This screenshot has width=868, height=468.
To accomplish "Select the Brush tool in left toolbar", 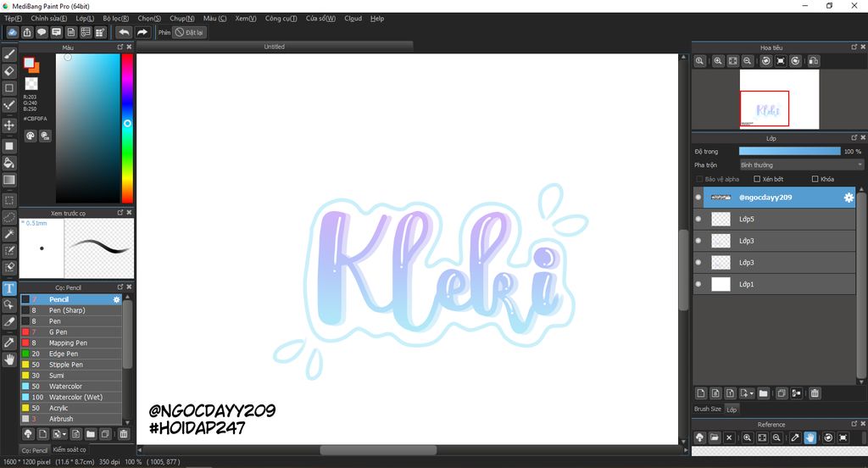I will [x=9, y=54].
